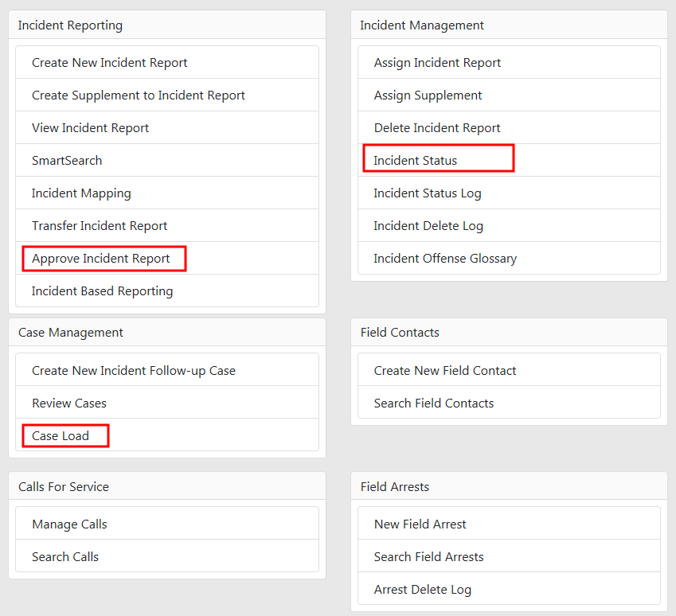Open the Case Load item
The width and height of the screenshot is (676, 616).
(61, 436)
